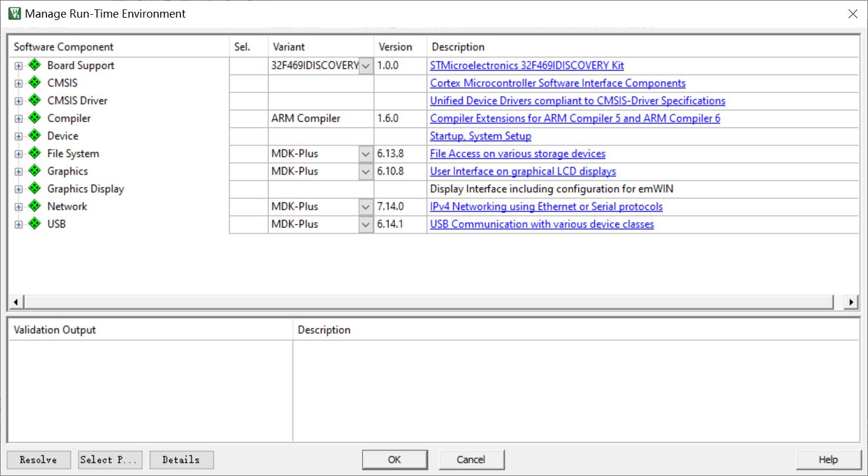Click the Sel. column header

point(249,47)
